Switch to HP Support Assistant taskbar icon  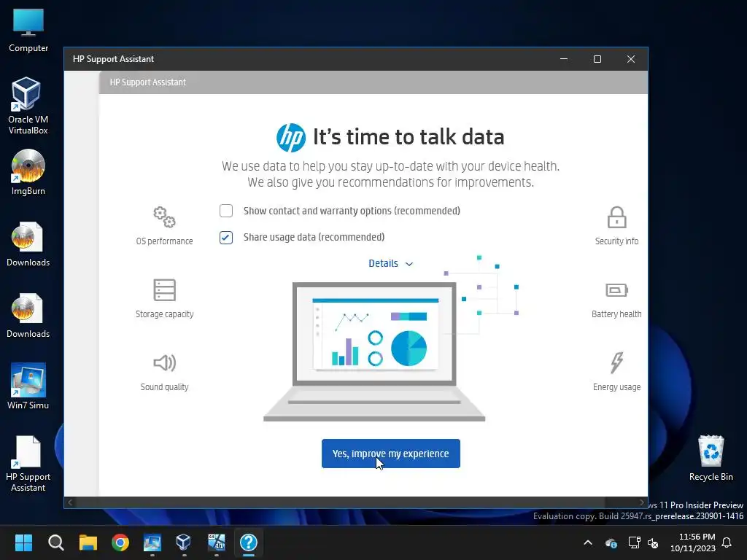[248, 542]
